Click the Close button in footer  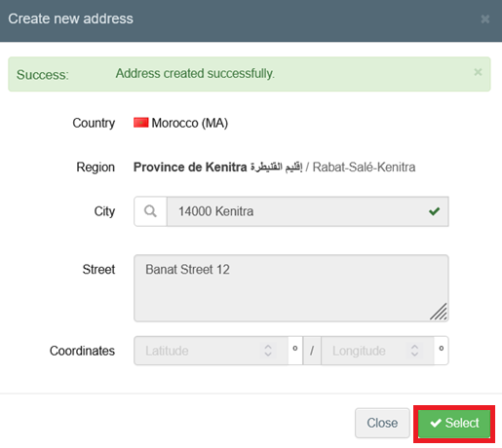[382, 423]
